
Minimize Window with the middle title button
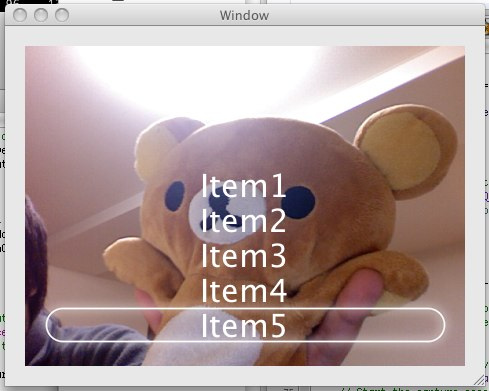pos(41,15)
